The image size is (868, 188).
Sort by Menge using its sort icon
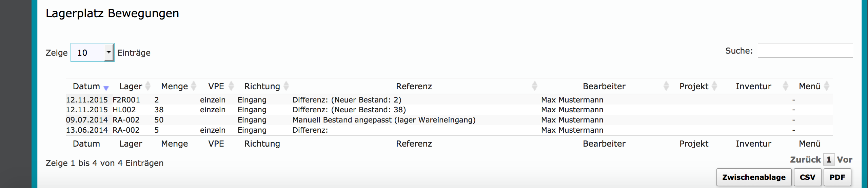tap(194, 86)
